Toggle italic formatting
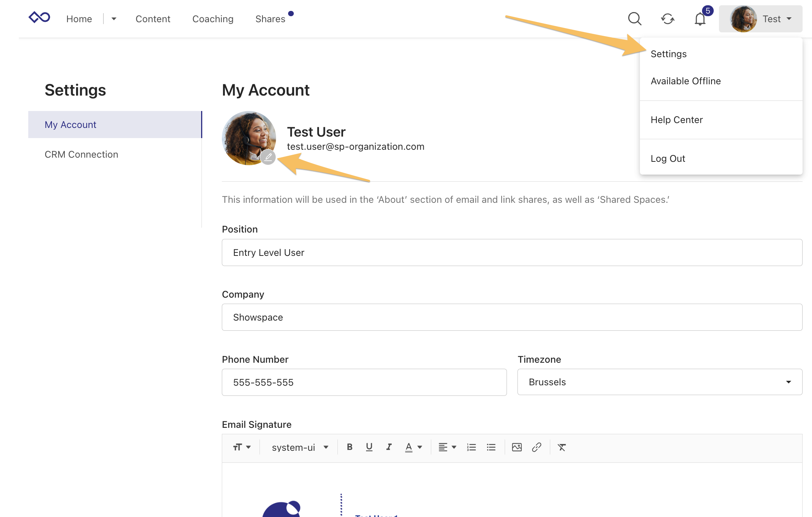The image size is (812, 517). pos(389,447)
